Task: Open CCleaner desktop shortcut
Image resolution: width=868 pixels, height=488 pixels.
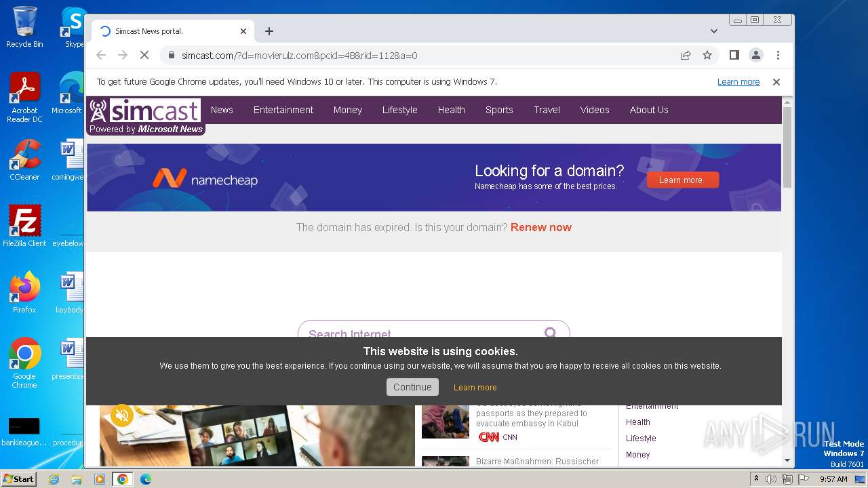Action: click(x=24, y=160)
